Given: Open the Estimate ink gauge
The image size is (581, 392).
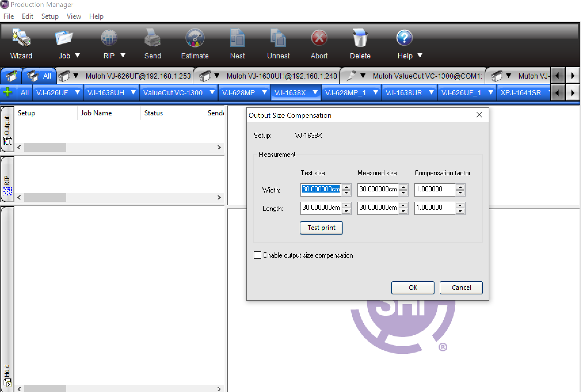Looking at the screenshot, I should [x=195, y=38].
